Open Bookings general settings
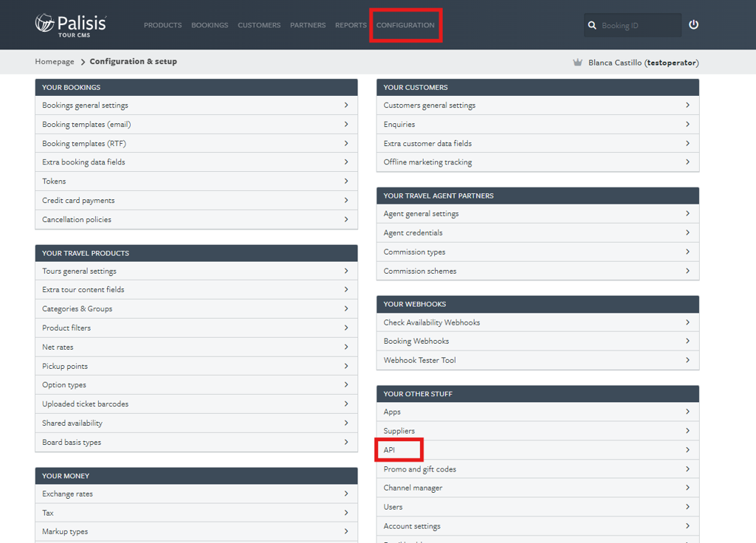This screenshot has height=543, width=756. point(85,106)
